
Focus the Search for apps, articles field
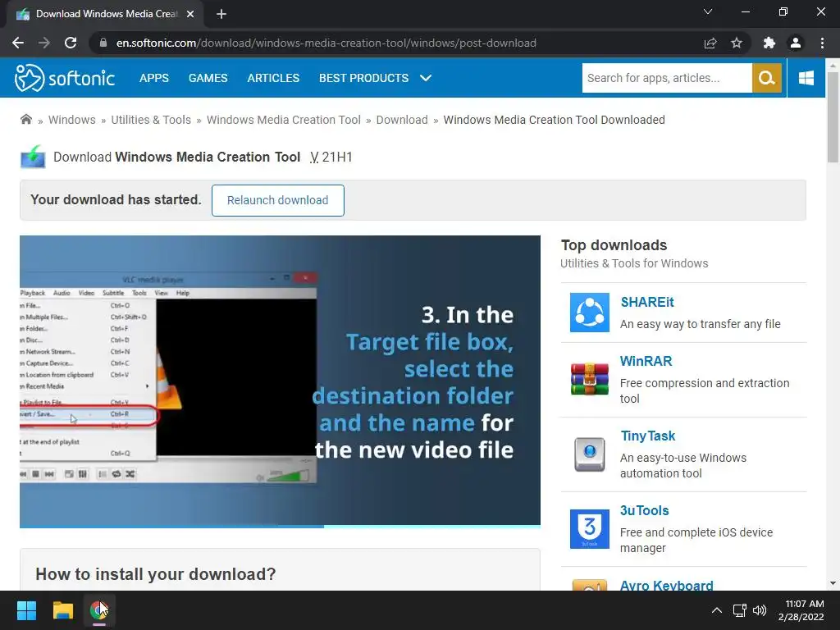667,78
